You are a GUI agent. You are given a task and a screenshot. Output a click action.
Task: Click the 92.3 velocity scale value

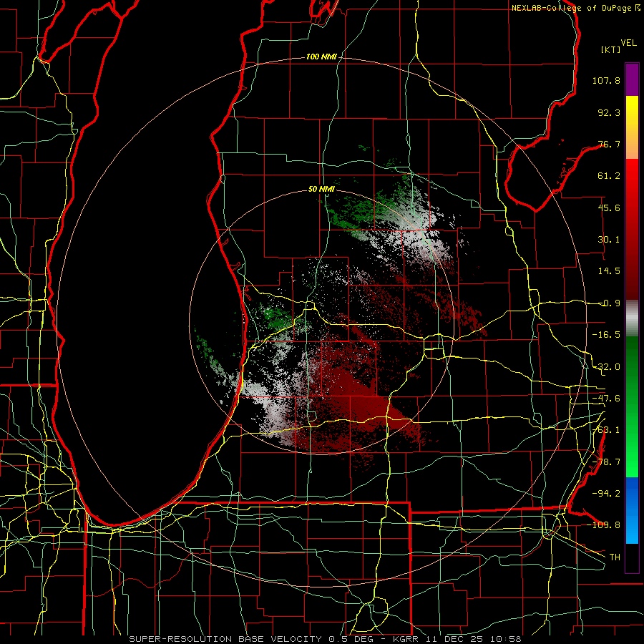pyautogui.click(x=609, y=112)
